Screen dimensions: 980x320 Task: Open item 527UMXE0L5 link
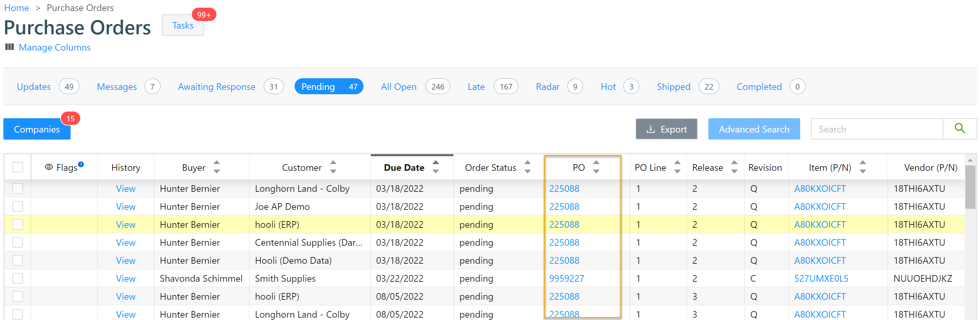(821, 278)
